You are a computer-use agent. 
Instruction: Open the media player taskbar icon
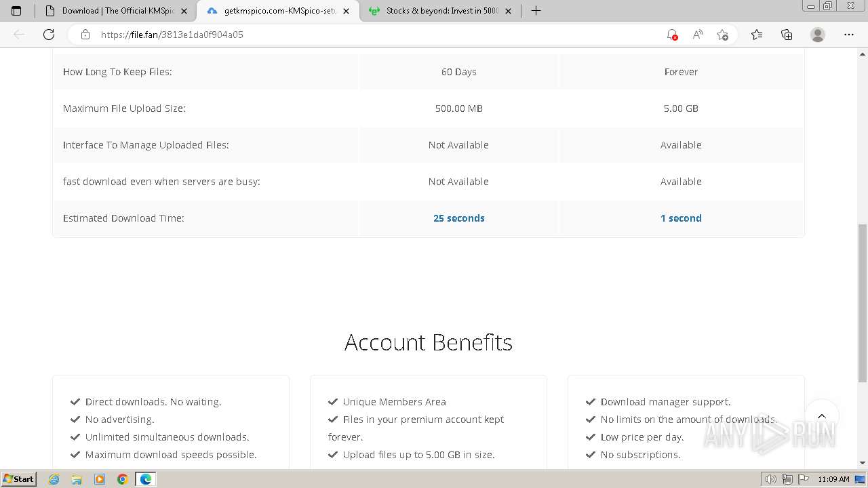tap(100, 479)
